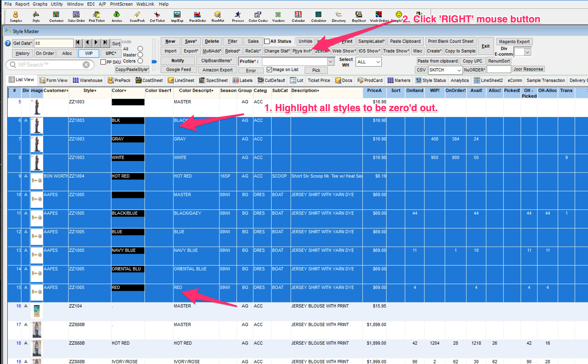The width and height of the screenshot is (588, 364).
Task: Click the Vendors toolbar icon
Action: pyautogui.click(x=278, y=16)
